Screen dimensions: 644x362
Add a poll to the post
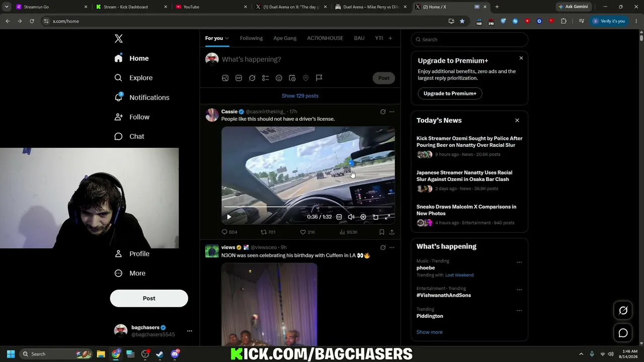click(x=265, y=78)
